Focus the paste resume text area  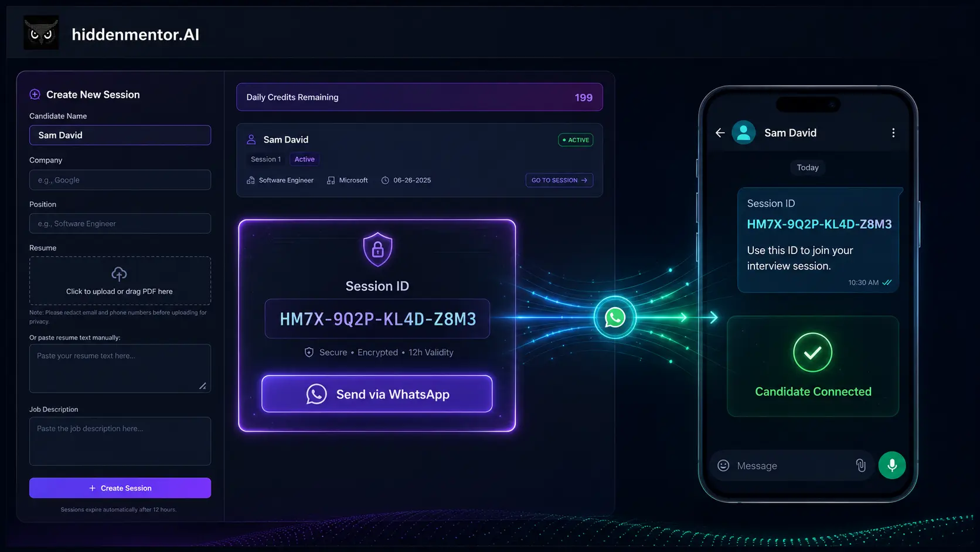coord(120,368)
